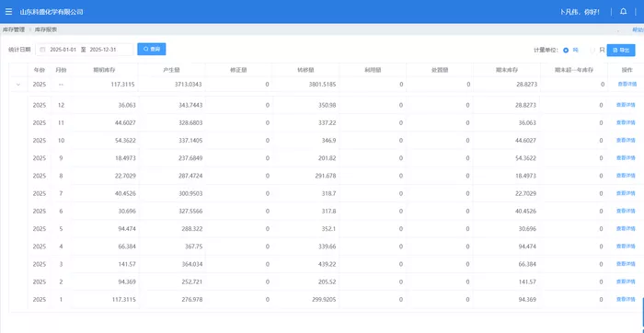Click the 查询 search button
Image resolution: width=644 pixels, height=333 pixels.
pyautogui.click(x=152, y=50)
